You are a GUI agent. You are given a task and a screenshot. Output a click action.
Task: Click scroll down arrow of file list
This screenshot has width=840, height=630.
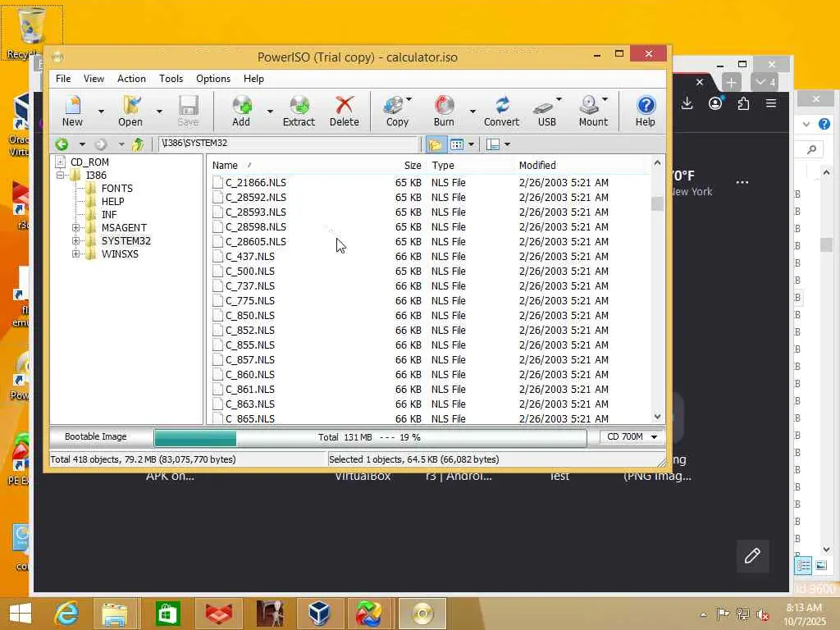pyautogui.click(x=657, y=417)
